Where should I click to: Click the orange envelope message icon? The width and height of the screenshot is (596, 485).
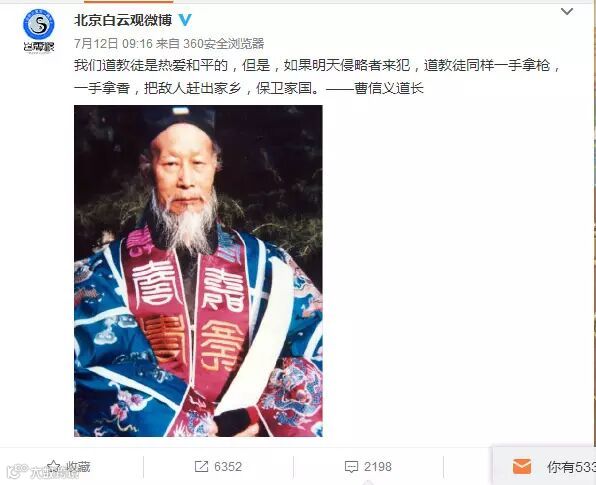coord(522,466)
